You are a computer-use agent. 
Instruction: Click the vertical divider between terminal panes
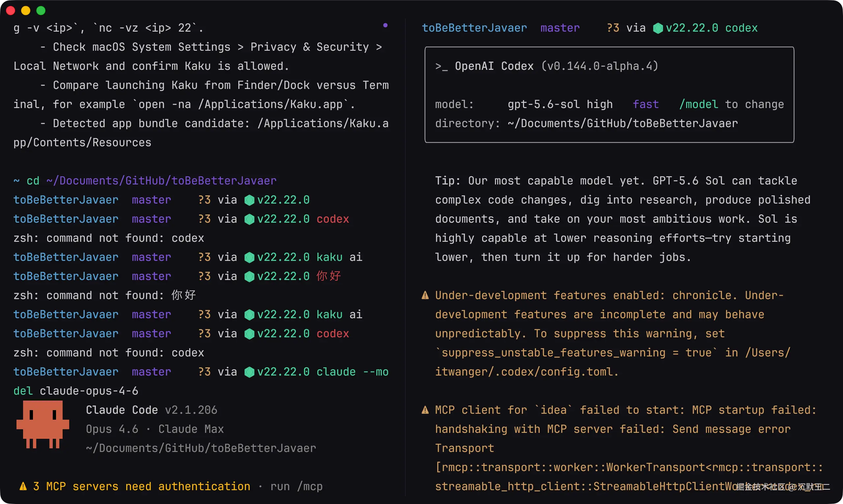pos(405,257)
